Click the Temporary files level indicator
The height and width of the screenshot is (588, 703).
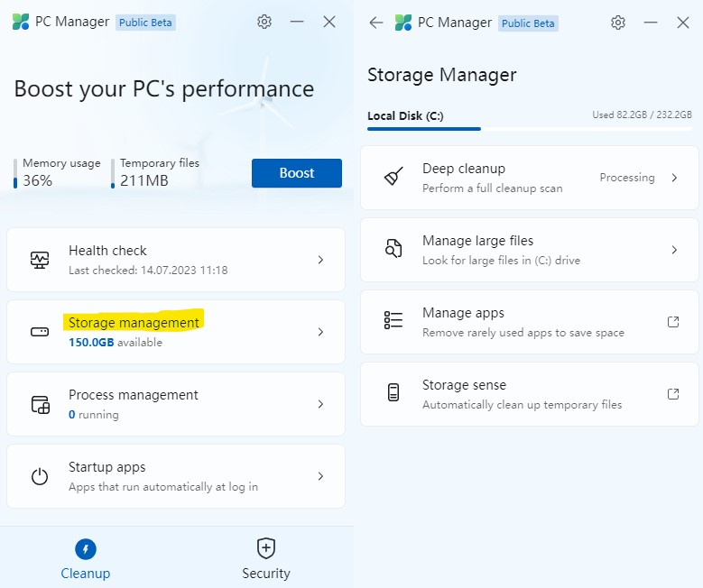(x=113, y=173)
